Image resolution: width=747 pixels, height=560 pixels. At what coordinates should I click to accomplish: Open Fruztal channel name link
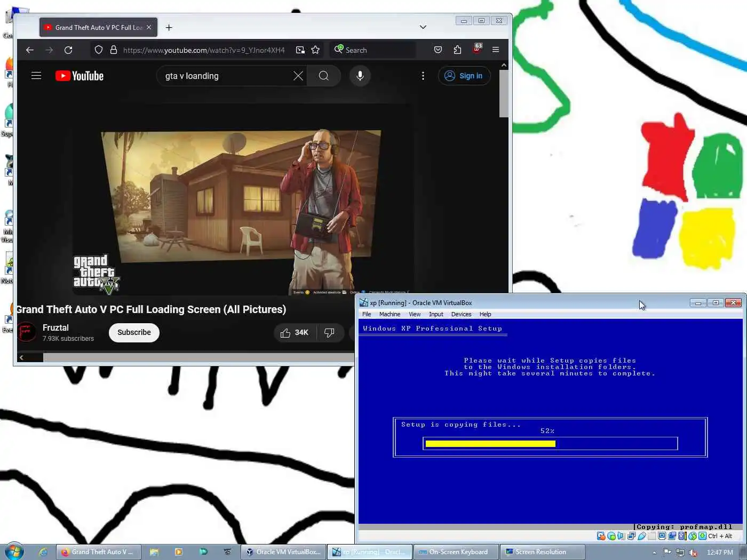[55, 327]
